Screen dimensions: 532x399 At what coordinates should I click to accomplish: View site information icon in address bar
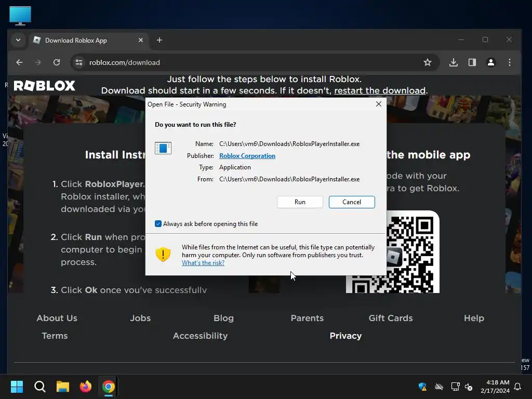pos(79,62)
